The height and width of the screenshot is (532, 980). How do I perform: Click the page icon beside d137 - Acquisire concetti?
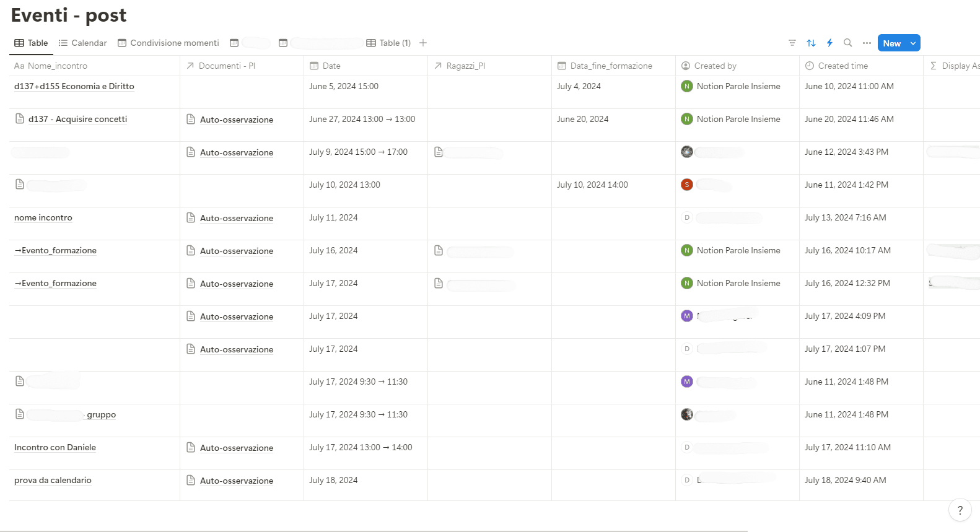click(20, 118)
